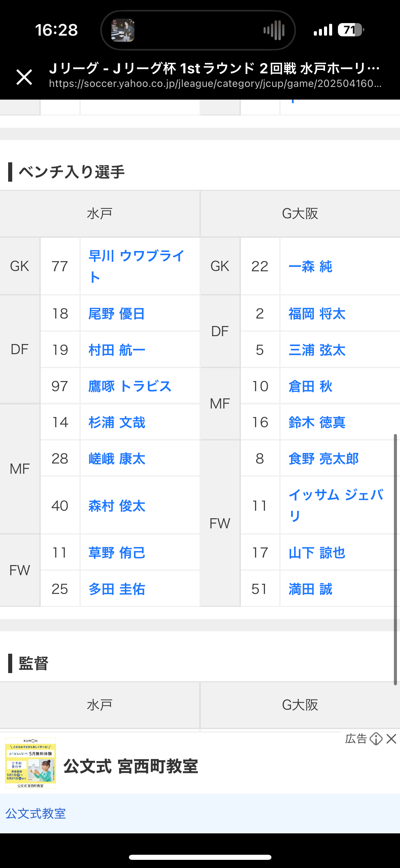
Task: Open player 早川 ウワブライト profile
Action: 136,266
